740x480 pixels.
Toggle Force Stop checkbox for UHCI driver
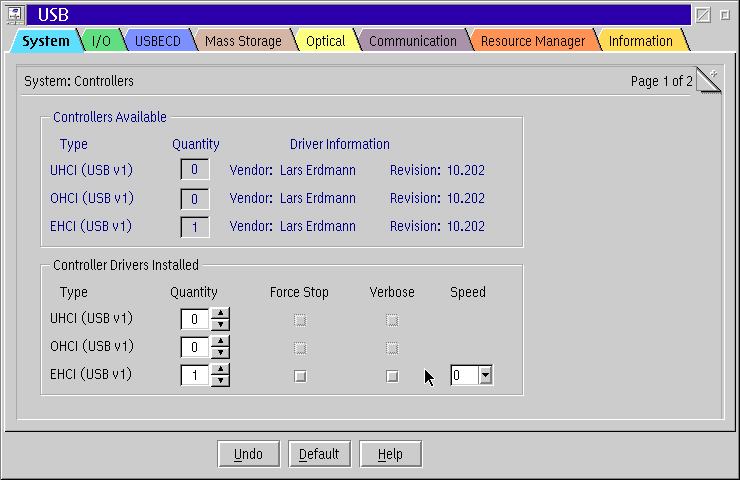(x=300, y=320)
